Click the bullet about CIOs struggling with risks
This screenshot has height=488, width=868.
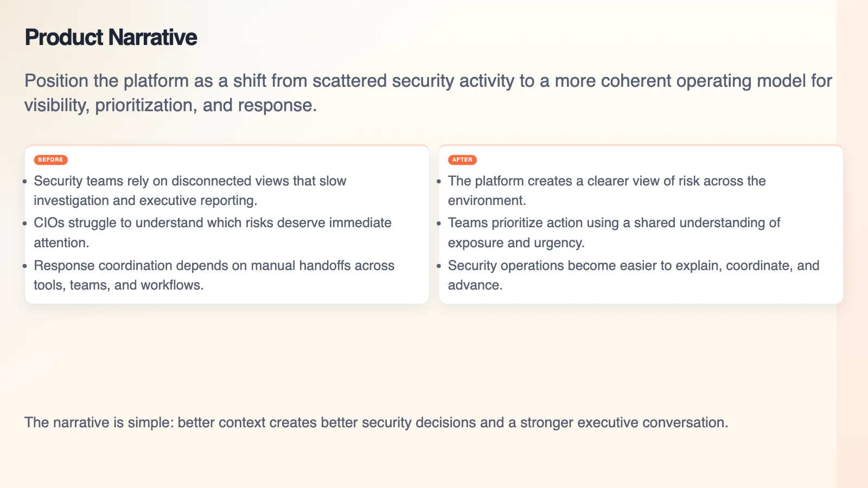(213, 233)
